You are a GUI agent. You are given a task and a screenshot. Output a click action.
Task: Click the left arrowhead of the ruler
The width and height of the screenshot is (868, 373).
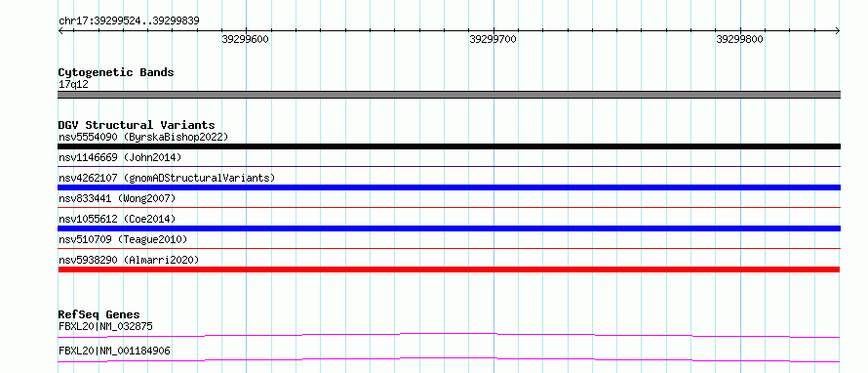pyautogui.click(x=60, y=31)
